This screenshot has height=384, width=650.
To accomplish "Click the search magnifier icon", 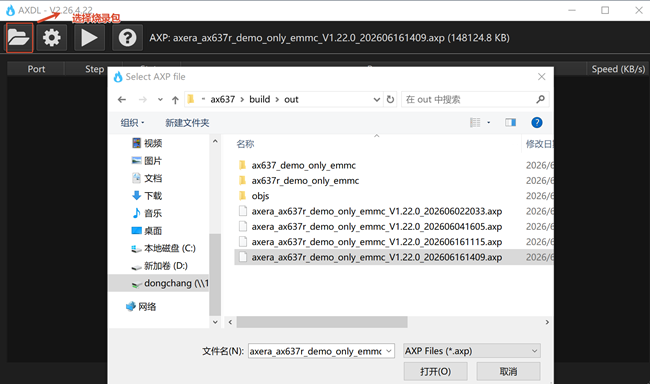I will point(540,100).
